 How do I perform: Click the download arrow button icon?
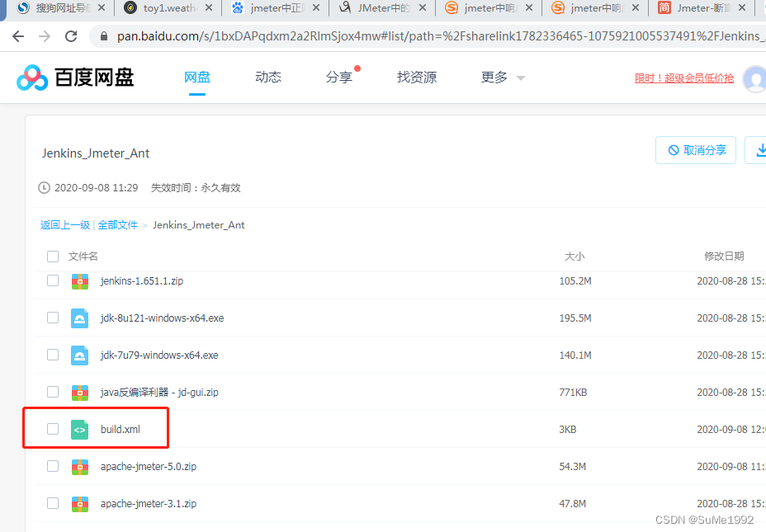(x=761, y=150)
